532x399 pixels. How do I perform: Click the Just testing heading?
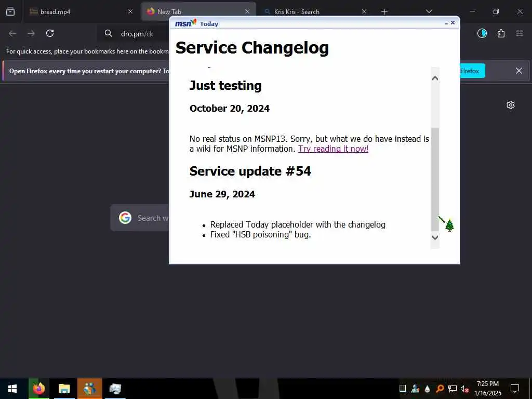225,86
